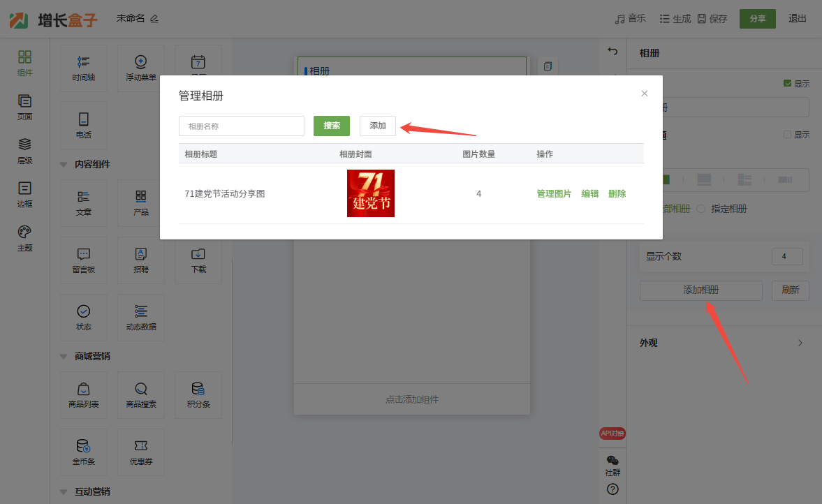Click the 相册名称 search input field
The height and width of the screenshot is (504, 822).
[x=242, y=126]
